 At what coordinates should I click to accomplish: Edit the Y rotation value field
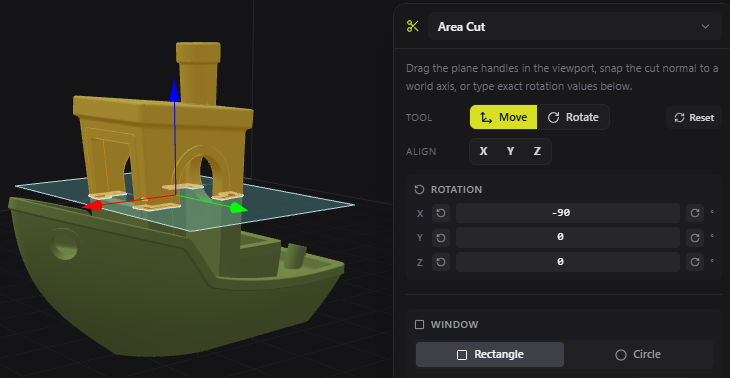[x=568, y=238]
